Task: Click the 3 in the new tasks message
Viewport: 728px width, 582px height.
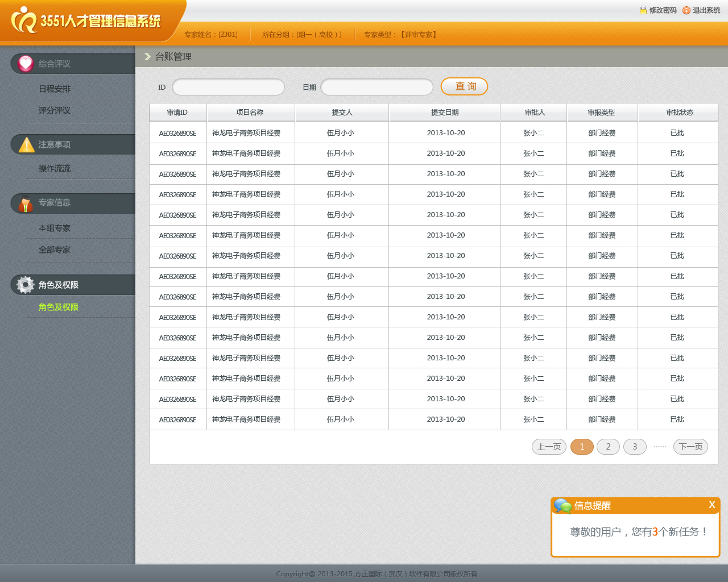Action: coord(655,532)
